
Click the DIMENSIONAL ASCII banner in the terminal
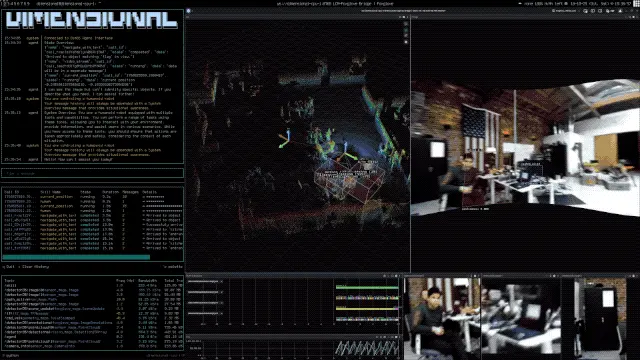click(x=92, y=20)
